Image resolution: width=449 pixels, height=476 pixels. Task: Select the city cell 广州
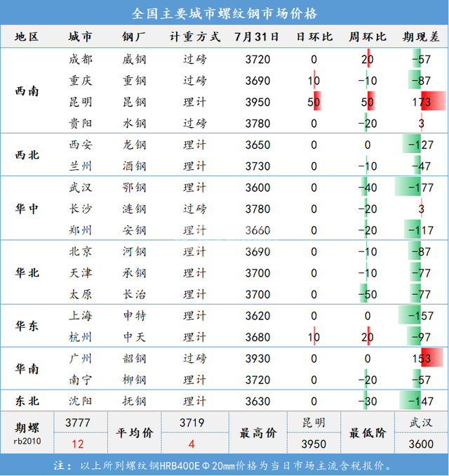81,359
